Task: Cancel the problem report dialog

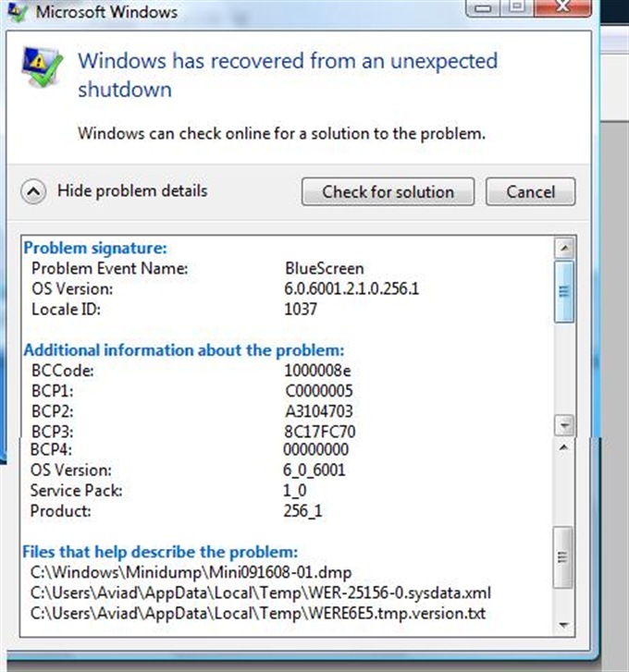Action: click(x=529, y=192)
